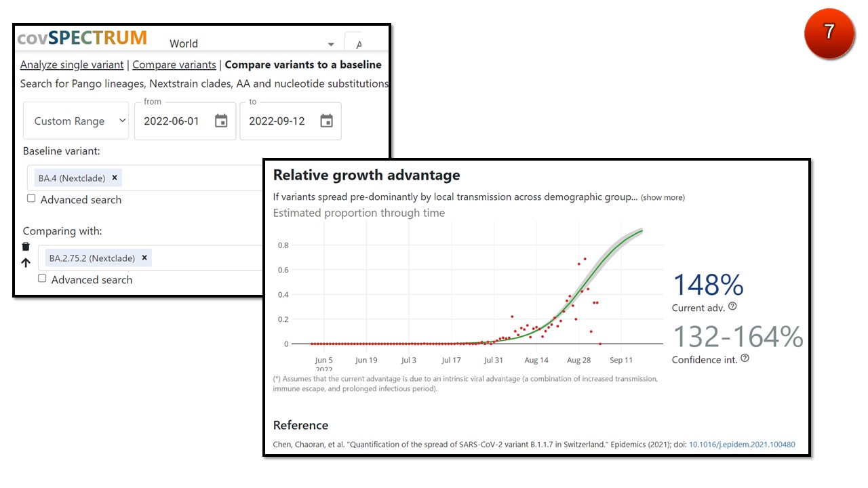Click the 'from' date field 2022-06-01

pyautogui.click(x=172, y=121)
